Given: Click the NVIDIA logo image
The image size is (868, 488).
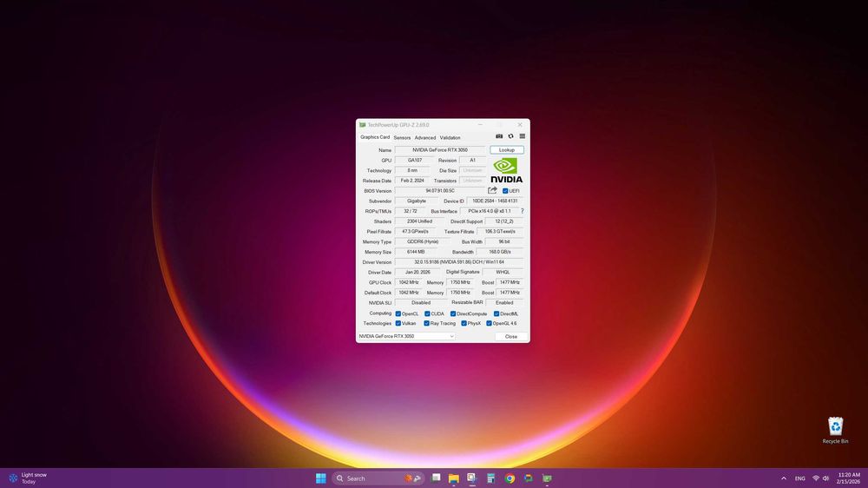Looking at the screenshot, I should coord(507,170).
